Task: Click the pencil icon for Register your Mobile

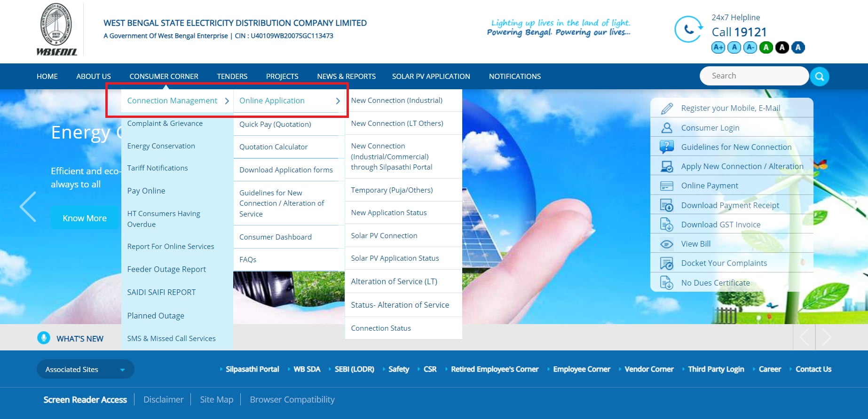Action: 667,108
